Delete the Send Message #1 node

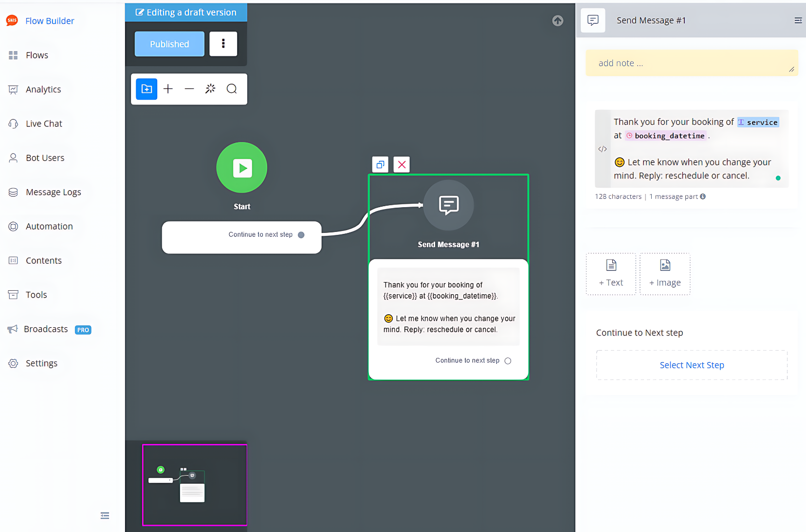click(x=402, y=164)
